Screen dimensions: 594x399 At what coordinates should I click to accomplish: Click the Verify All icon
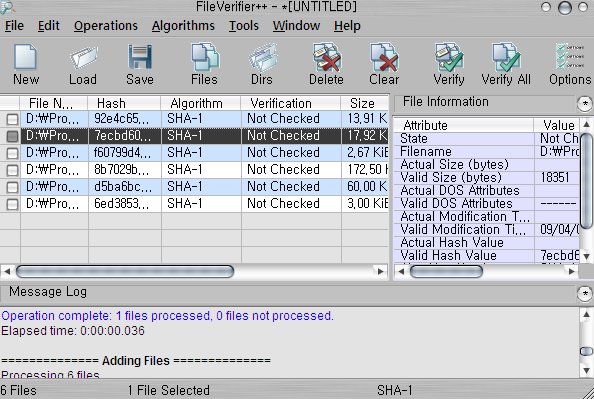click(x=506, y=58)
